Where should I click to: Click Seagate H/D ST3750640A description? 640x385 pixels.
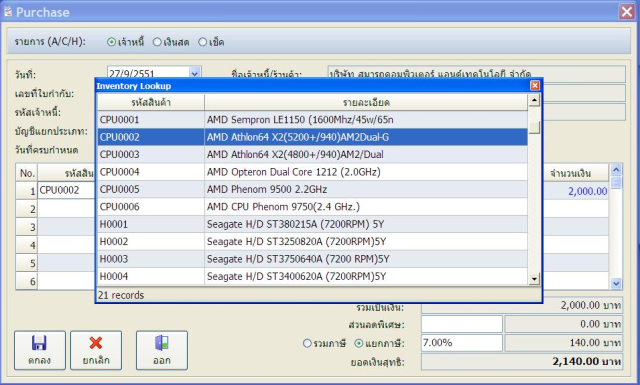click(x=298, y=259)
